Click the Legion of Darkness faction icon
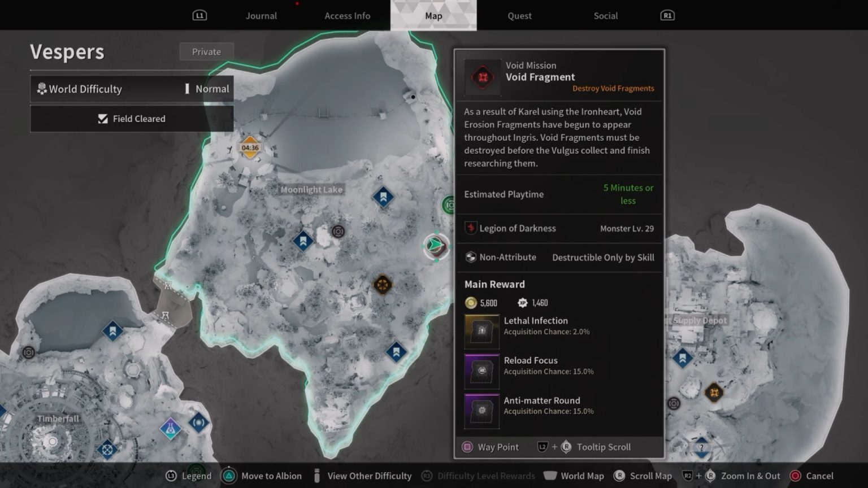This screenshot has height=488, width=868. (470, 228)
